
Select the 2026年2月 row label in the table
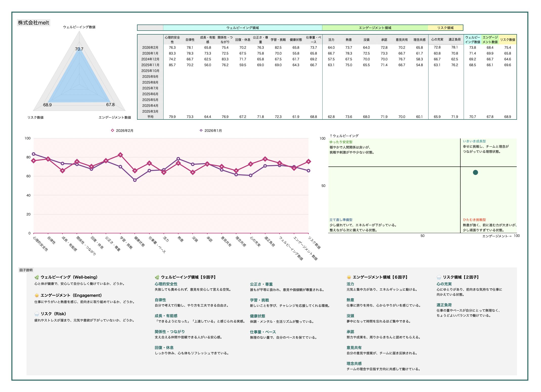150,47
